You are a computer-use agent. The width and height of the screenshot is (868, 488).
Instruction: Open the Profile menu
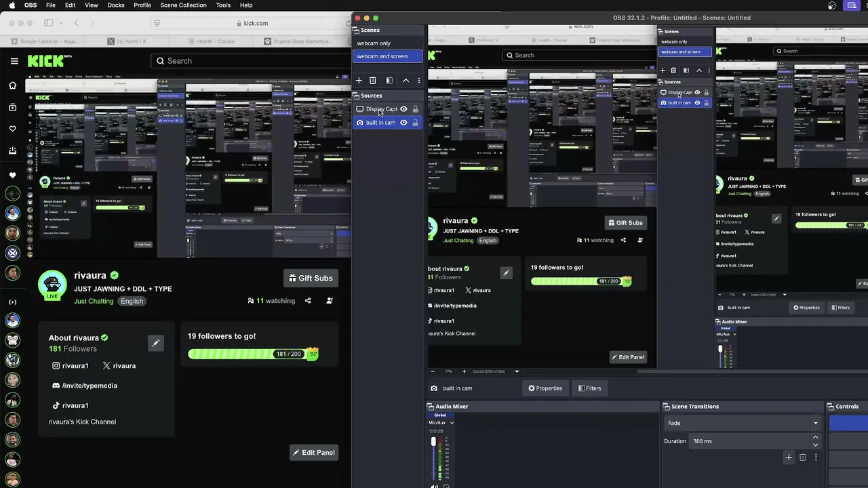tap(142, 5)
